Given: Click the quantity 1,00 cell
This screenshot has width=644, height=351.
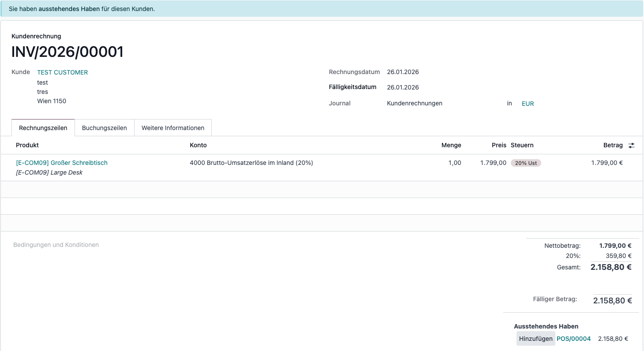Looking at the screenshot, I should tap(454, 163).
